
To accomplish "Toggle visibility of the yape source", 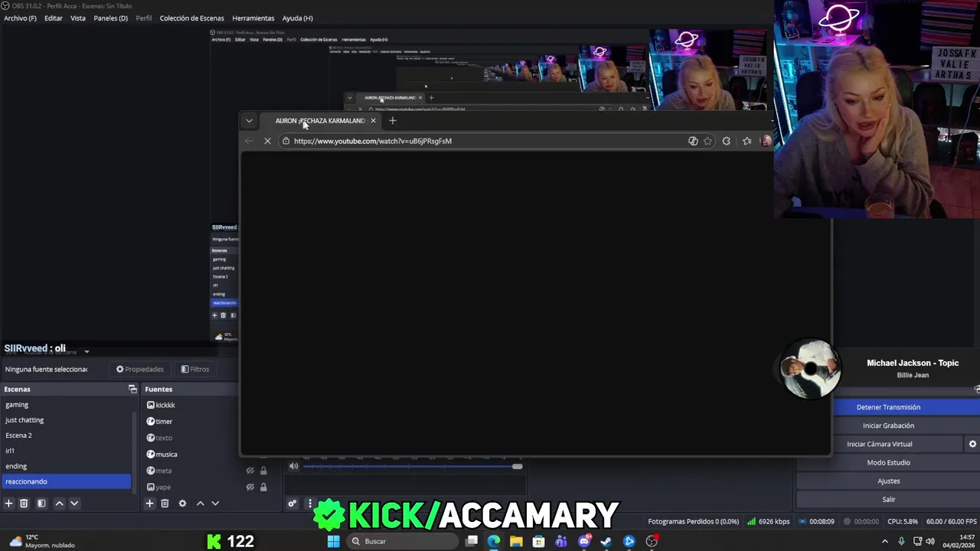I will point(250,487).
